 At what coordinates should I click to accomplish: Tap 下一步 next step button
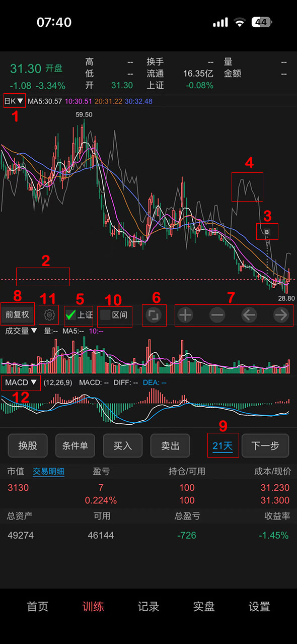pyautogui.click(x=265, y=445)
